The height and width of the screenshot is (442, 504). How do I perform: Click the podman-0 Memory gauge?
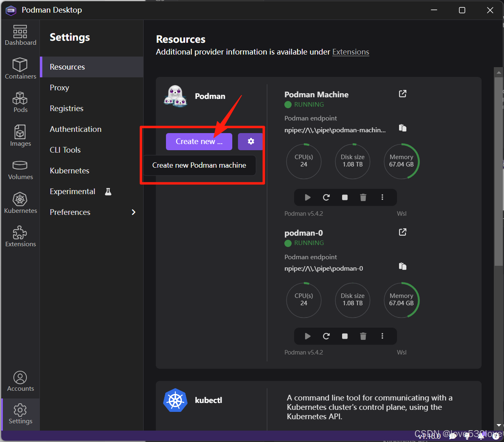pos(401,300)
